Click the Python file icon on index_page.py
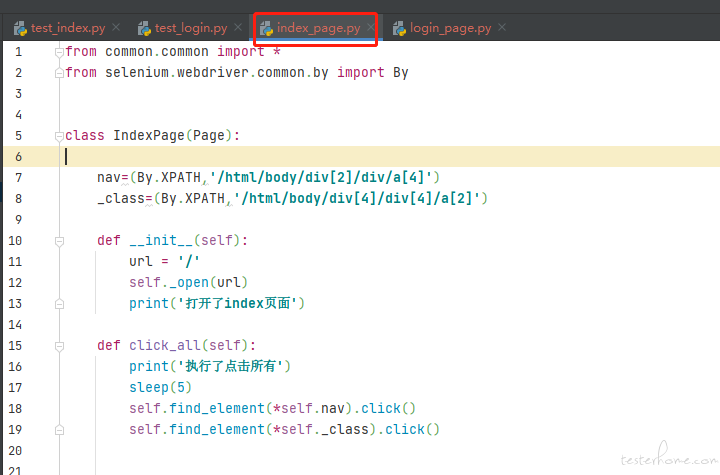The height and width of the screenshot is (475, 720). coord(266,28)
